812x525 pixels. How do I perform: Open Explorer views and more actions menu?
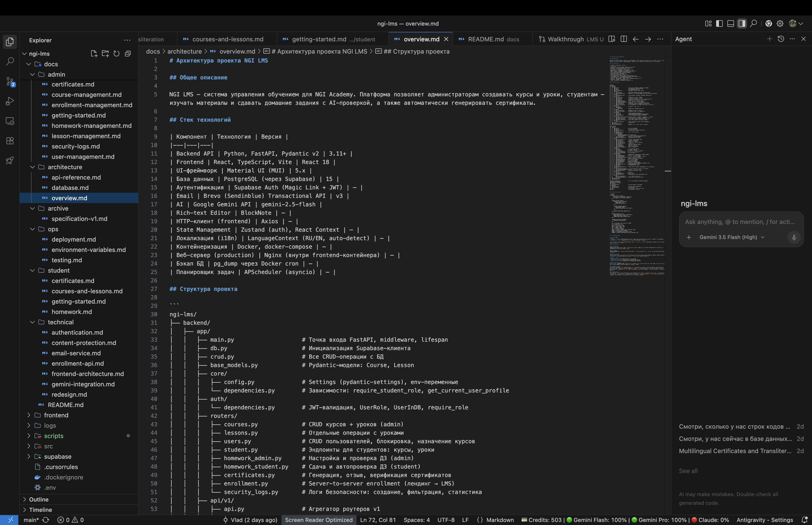(127, 40)
